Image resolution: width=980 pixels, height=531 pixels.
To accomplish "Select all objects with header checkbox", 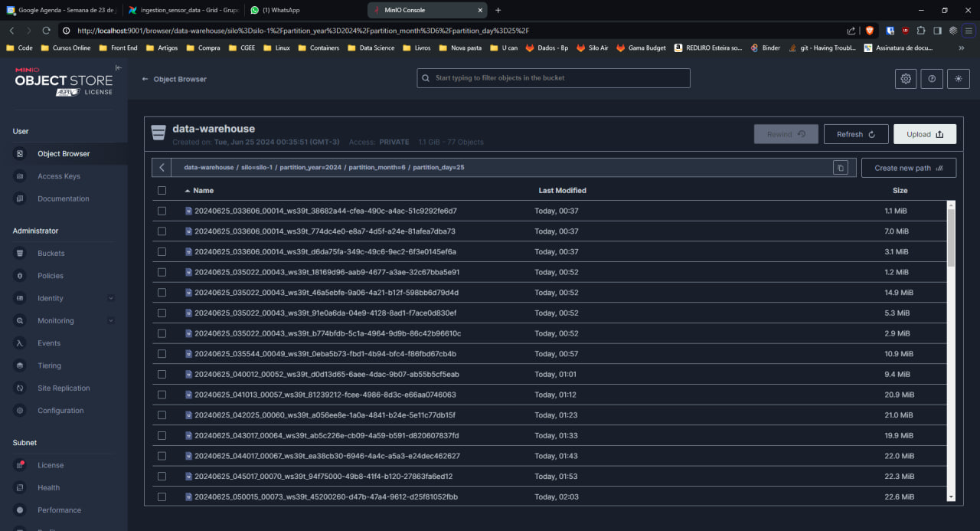I will (x=162, y=191).
